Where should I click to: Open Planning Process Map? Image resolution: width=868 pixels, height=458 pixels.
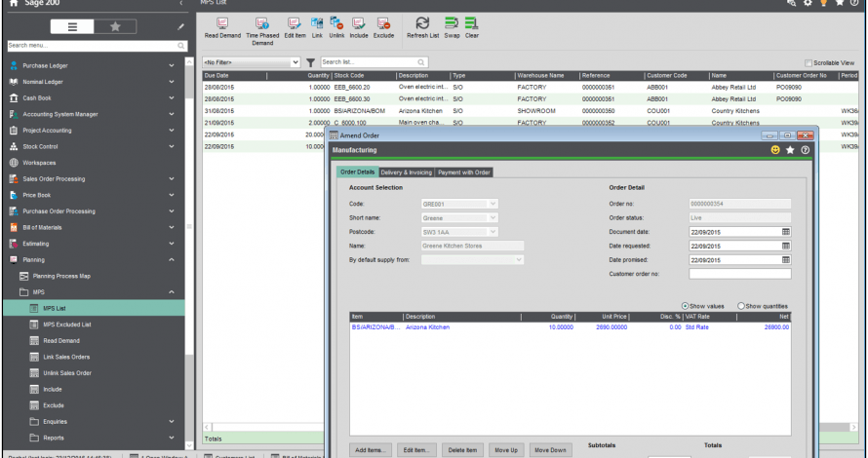click(x=61, y=276)
